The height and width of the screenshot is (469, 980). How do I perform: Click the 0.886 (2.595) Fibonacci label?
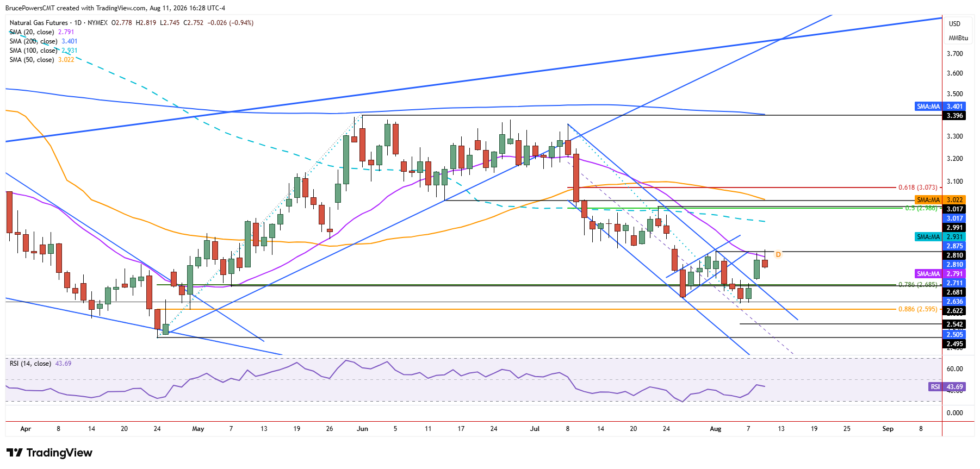[917, 309]
